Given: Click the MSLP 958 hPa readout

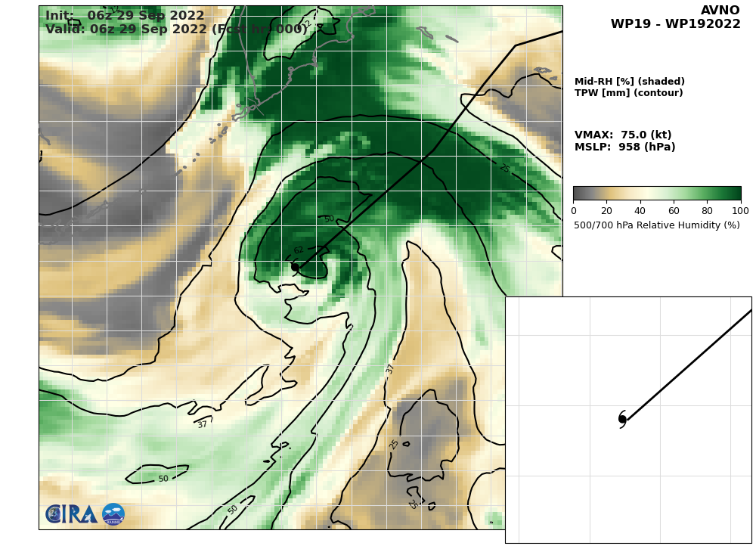Looking at the screenshot, I should tap(625, 147).
